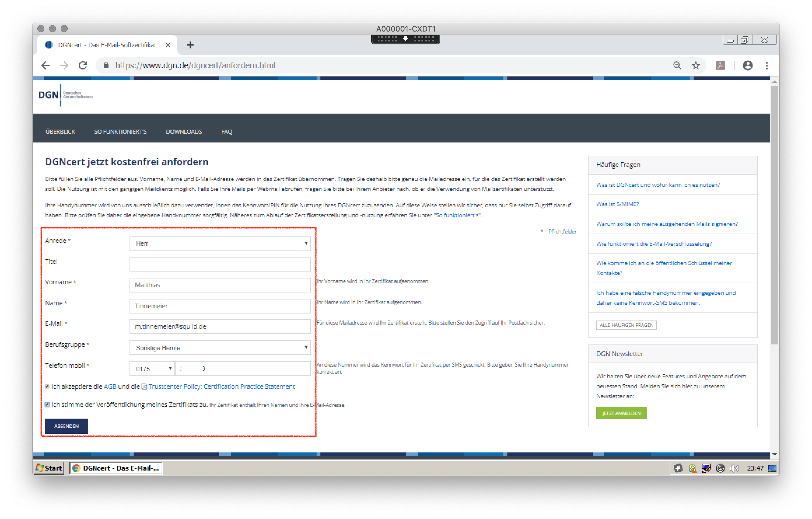The height and width of the screenshot is (519, 812).
Task: Select the DGNcert Chrome taskbar button
Action: [116, 468]
